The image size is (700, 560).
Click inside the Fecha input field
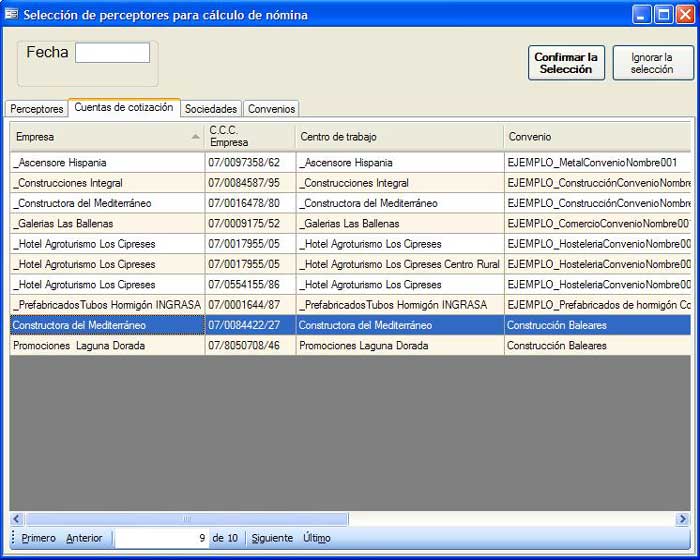click(112, 53)
